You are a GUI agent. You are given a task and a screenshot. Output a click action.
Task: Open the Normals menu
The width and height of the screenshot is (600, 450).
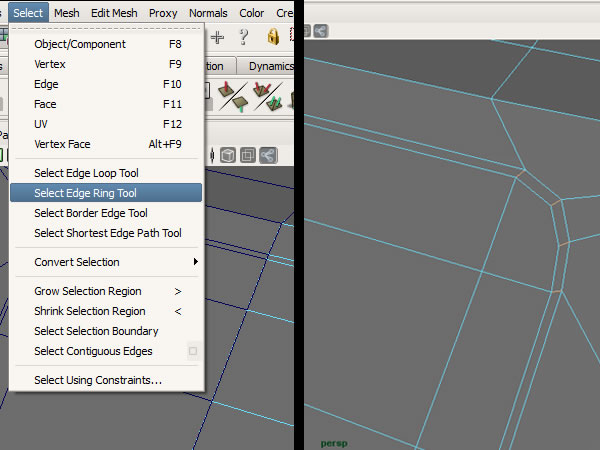(208, 13)
